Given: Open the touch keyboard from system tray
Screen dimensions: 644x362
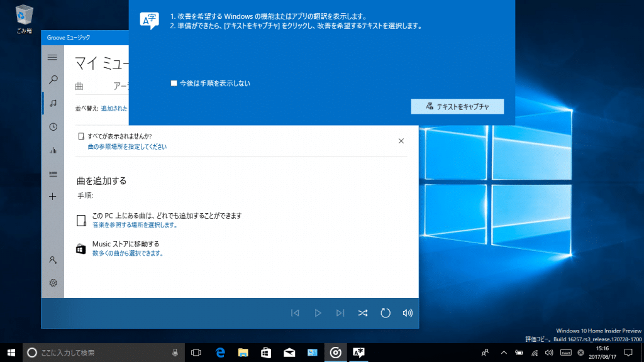Looking at the screenshot, I should [x=565, y=353].
